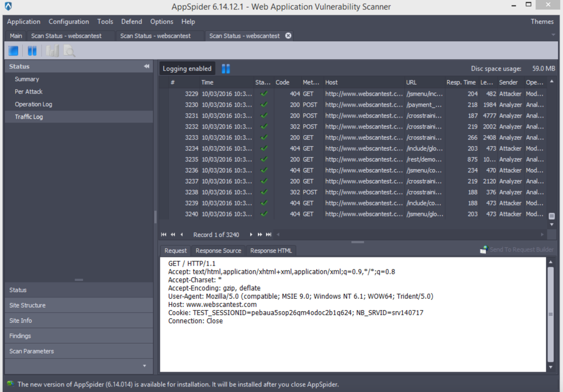
Task: Select Summary in Status tree
Action: (x=27, y=79)
